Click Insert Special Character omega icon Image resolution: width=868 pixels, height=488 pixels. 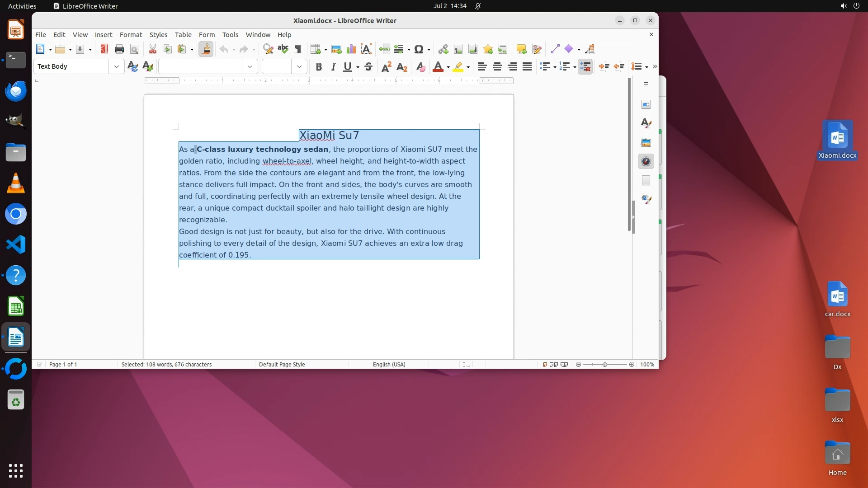click(x=419, y=49)
